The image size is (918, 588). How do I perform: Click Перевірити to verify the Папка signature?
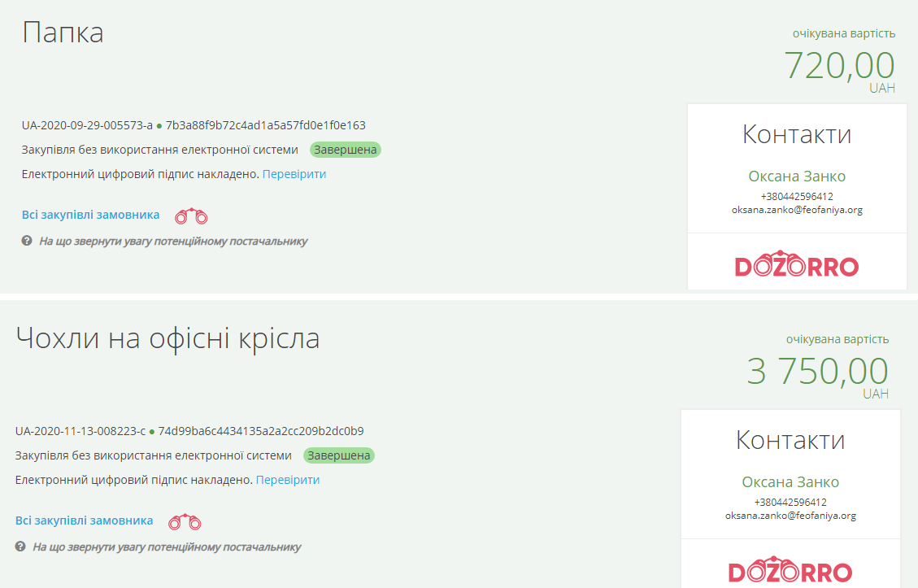pos(294,174)
